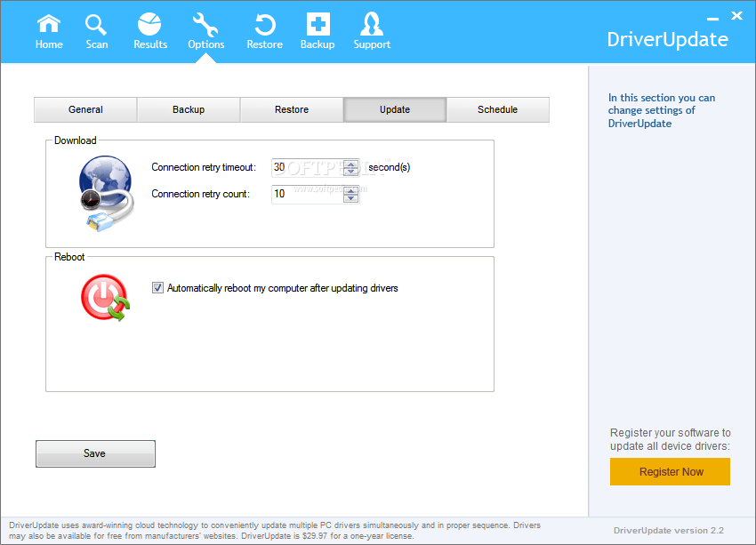Screen dimensions: 756x545
Task: Click the DriverUpdate title text
Action: 667,39
